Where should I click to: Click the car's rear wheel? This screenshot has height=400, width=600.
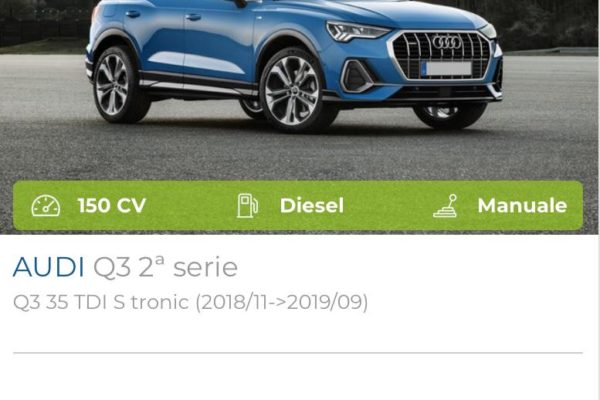pos(114,84)
